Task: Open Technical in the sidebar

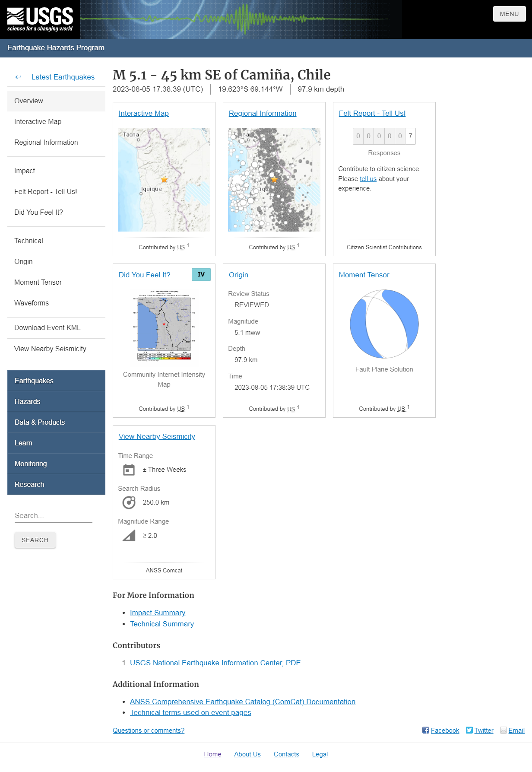Action: [x=56, y=241]
